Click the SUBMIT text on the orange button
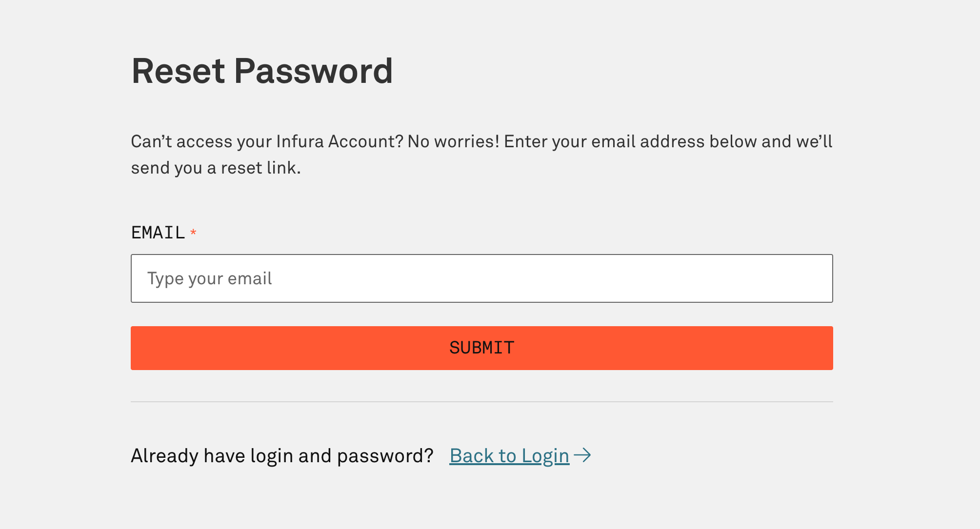 pos(481,348)
